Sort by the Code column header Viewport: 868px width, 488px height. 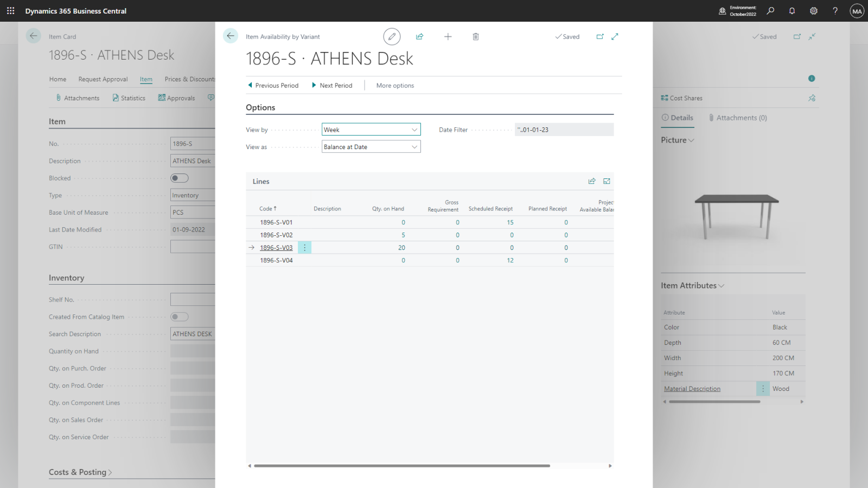(x=268, y=209)
